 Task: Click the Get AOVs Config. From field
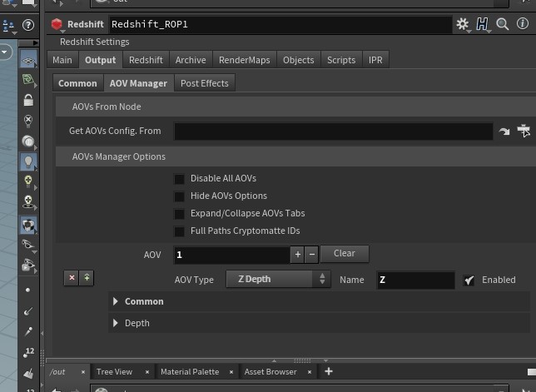[x=333, y=131]
